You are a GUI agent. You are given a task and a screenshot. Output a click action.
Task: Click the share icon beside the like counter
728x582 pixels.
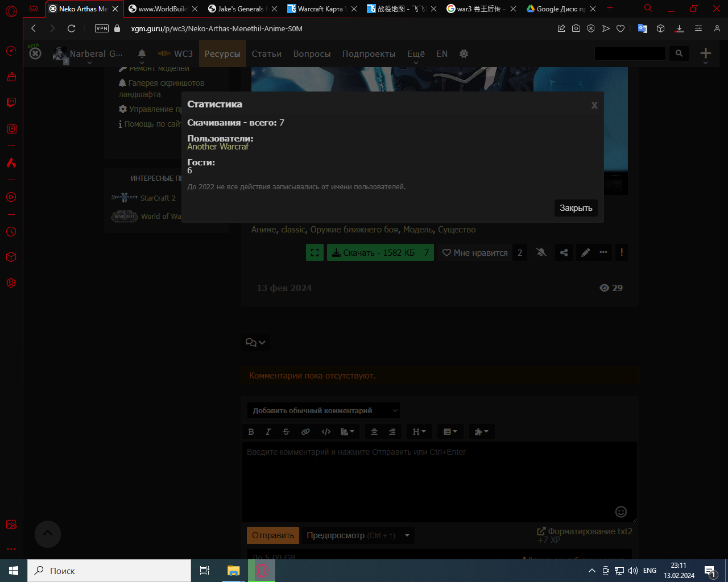564,252
